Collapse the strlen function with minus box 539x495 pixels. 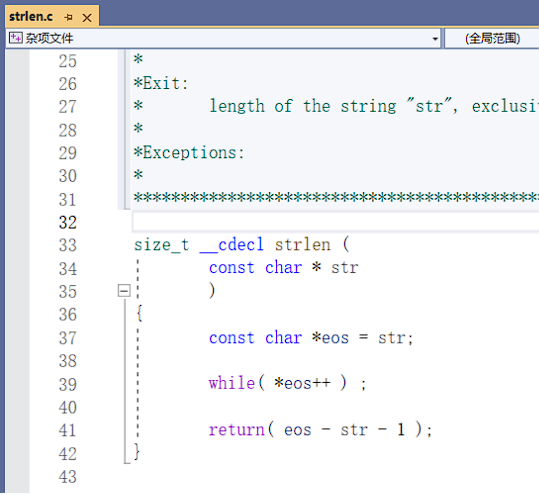tap(124, 291)
